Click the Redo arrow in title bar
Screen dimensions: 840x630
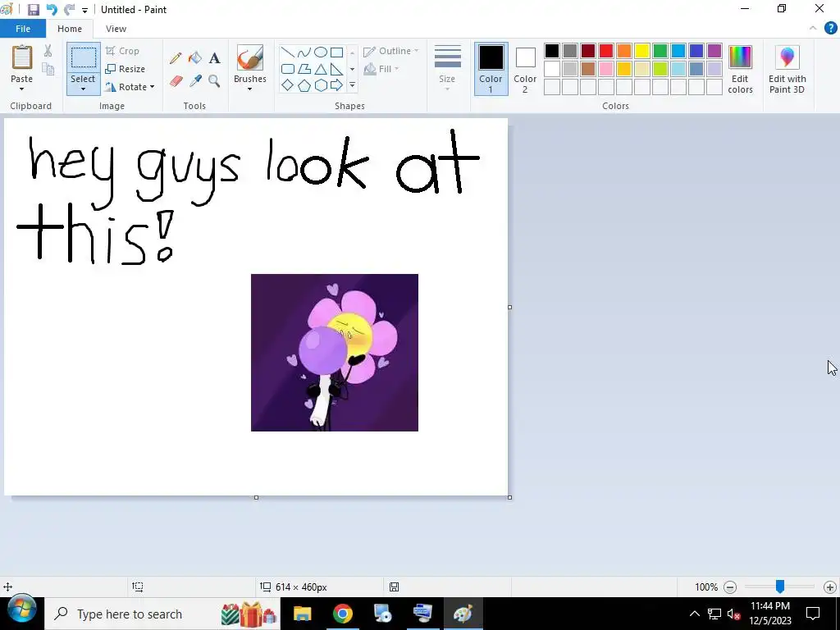69,10
